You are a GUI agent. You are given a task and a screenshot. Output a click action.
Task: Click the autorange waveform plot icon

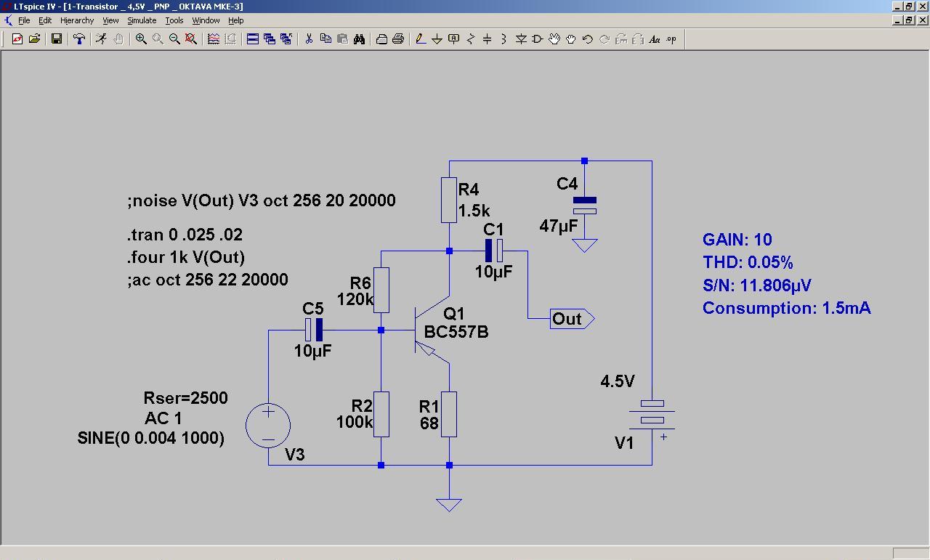[x=214, y=39]
